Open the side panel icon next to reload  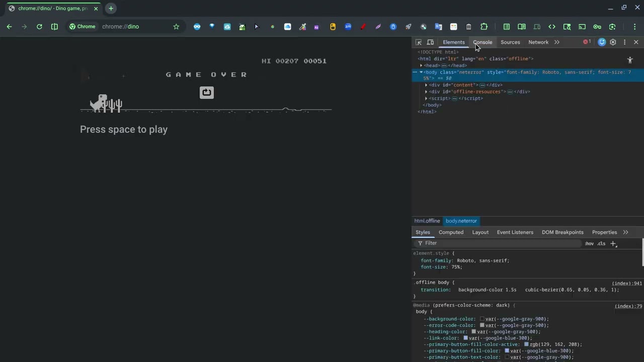coord(54,27)
